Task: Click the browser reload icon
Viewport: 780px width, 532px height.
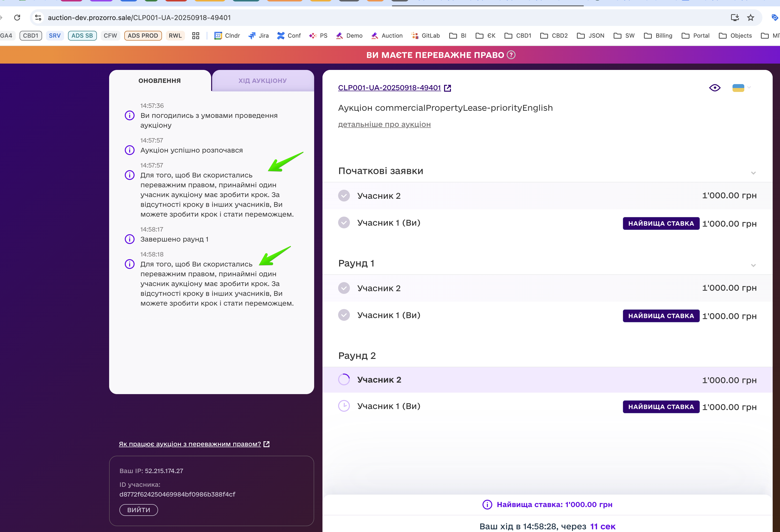Action: tap(17, 17)
